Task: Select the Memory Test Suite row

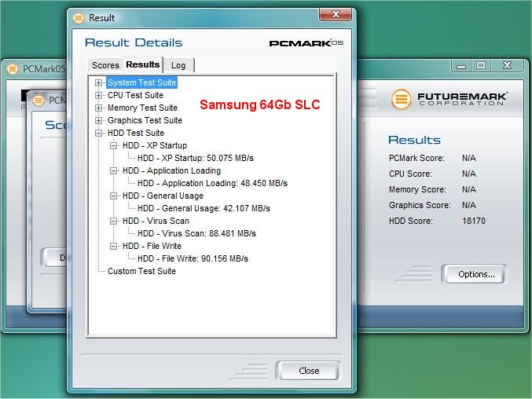Action: (x=142, y=108)
